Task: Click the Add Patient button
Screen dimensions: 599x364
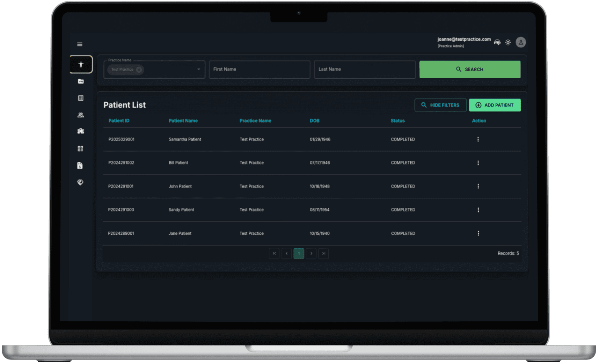Action: click(495, 105)
